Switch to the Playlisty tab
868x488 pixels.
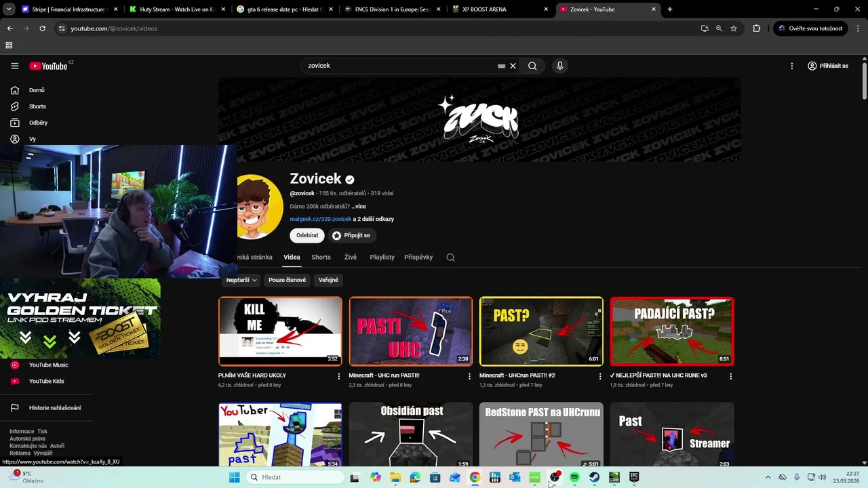[x=382, y=257]
